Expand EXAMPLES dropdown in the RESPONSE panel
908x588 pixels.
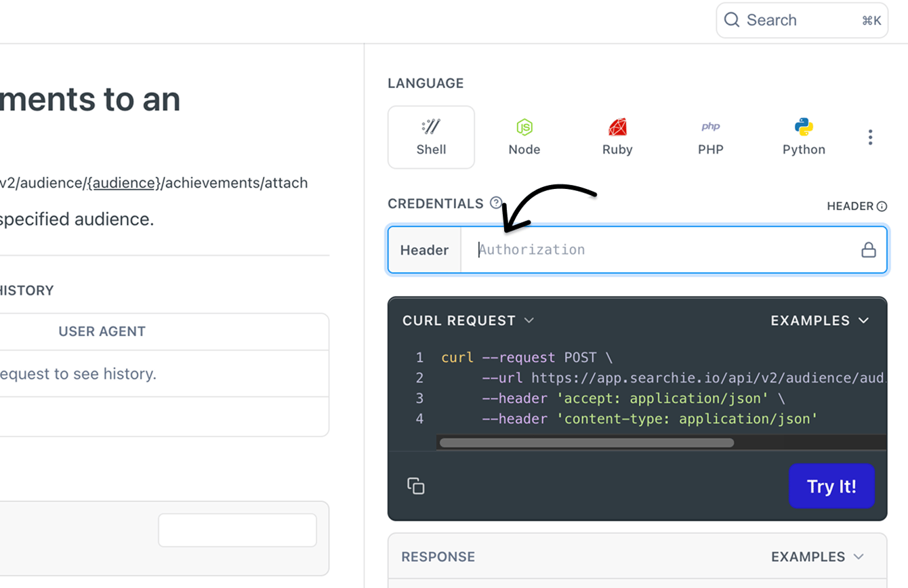point(818,557)
